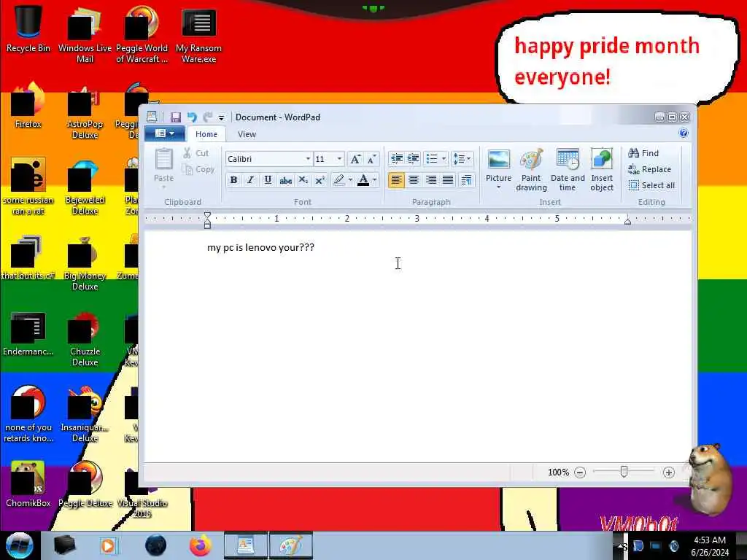747x560 pixels.
Task: Grow font size with the large A icon
Action: point(355,159)
